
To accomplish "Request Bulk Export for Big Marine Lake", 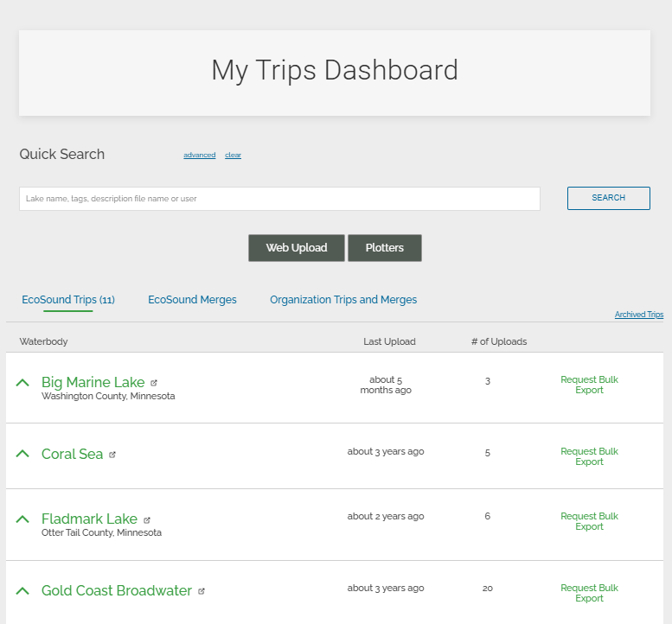I will tap(589, 385).
